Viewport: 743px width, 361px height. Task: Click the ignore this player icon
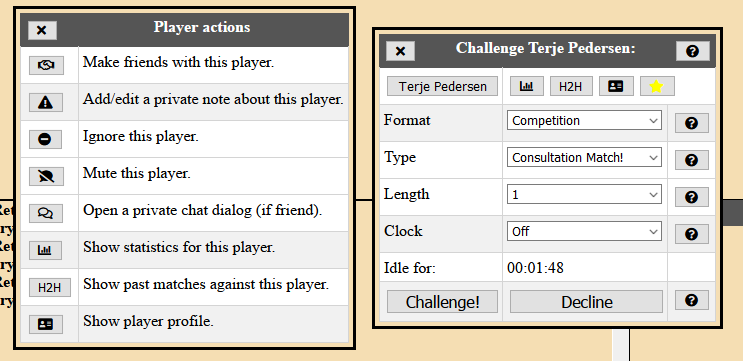[45, 139]
